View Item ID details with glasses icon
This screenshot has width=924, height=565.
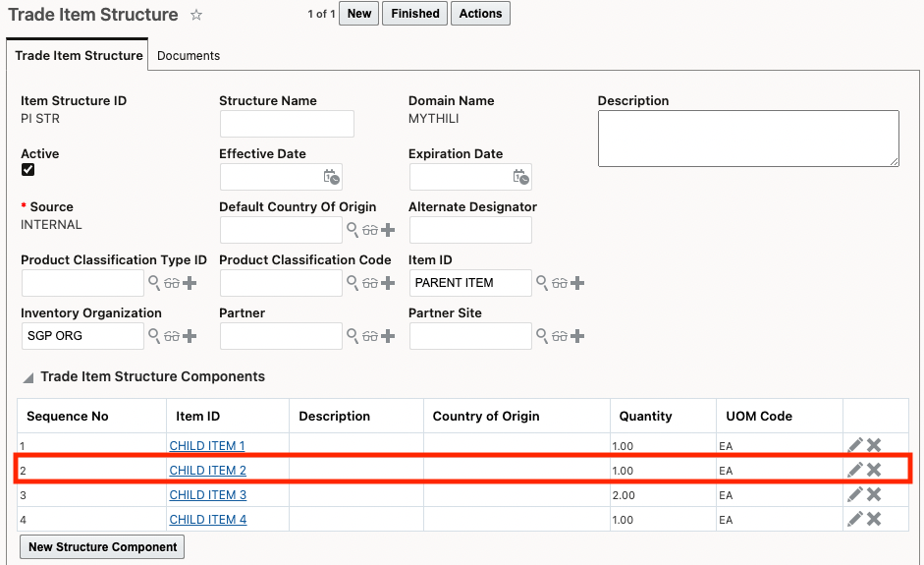(x=560, y=283)
